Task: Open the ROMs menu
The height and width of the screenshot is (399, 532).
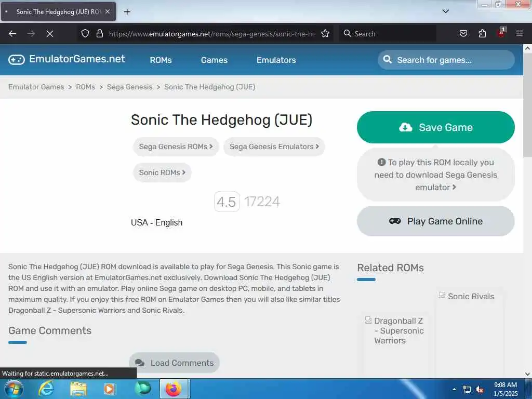Action: tap(161, 60)
